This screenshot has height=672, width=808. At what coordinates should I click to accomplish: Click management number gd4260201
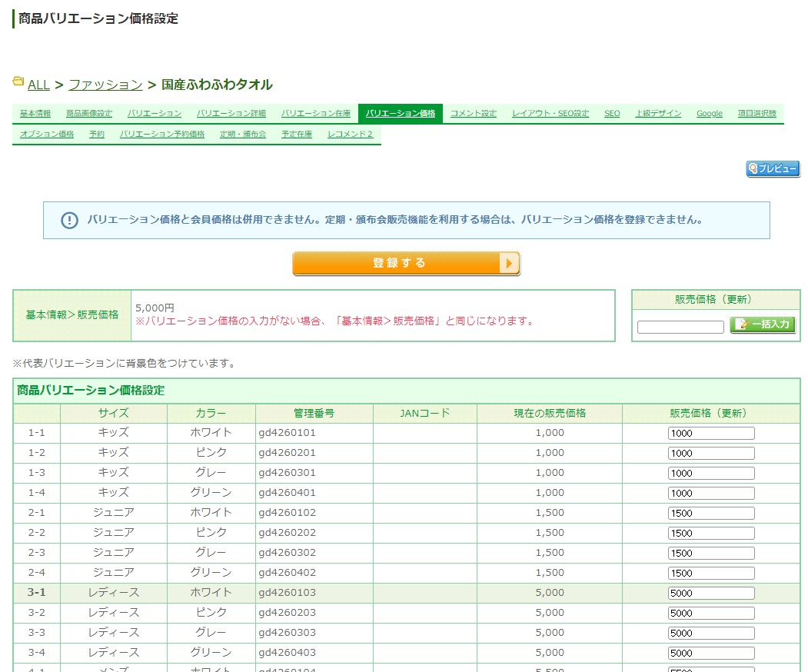[x=287, y=453]
